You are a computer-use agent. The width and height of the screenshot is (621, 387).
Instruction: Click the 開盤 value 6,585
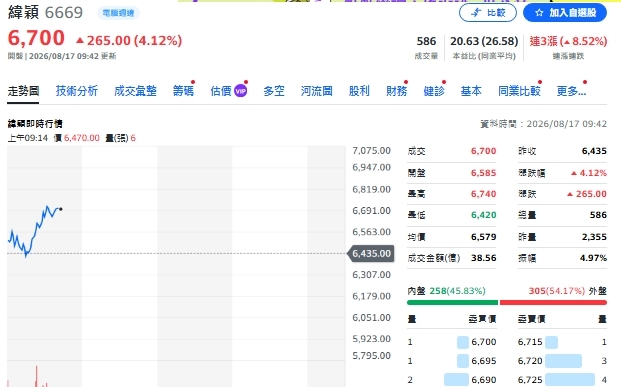tap(484, 173)
